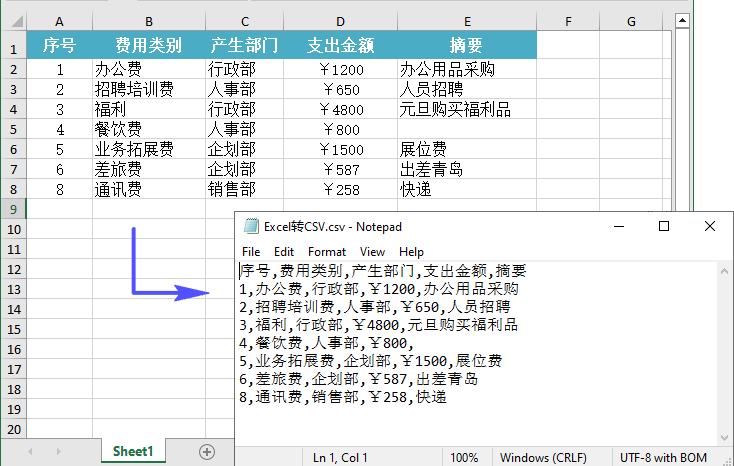Select amount cell ￥587
The image size is (734, 466).
point(340,169)
